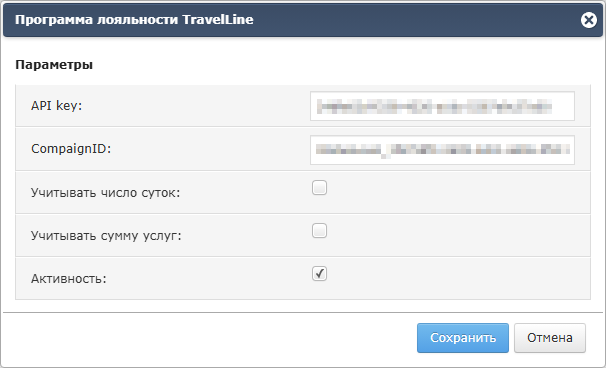Click the API key label
The height and width of the screenshot is (368, 606).
(x=57, y=106)
